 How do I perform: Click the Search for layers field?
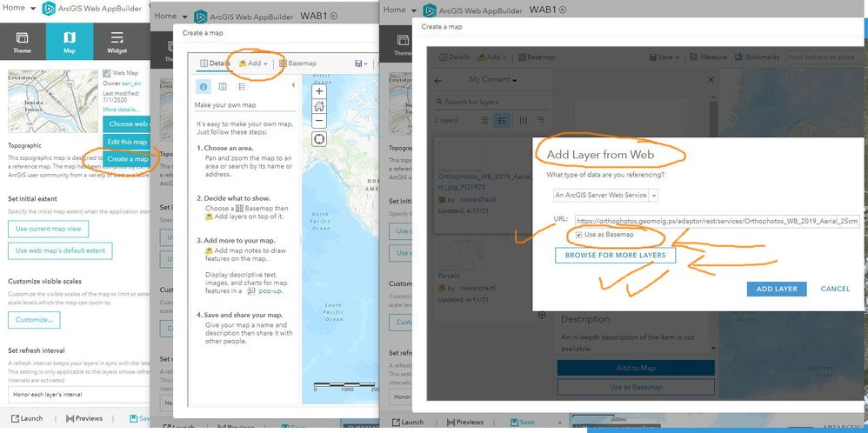pyautogui.click(x=490, y=102)
